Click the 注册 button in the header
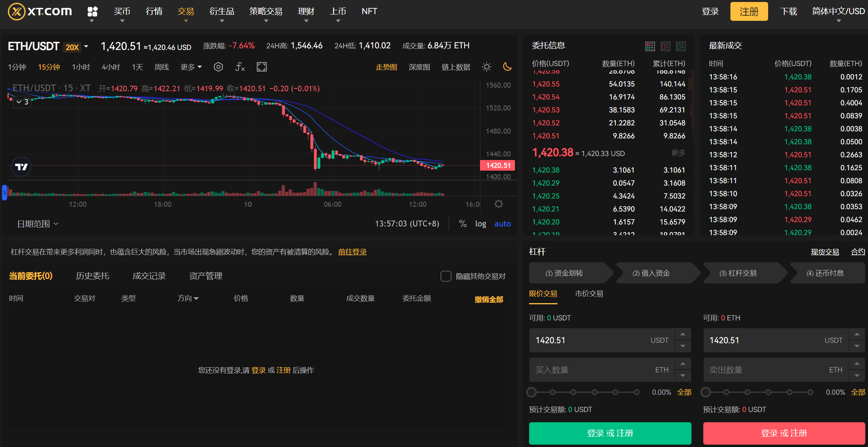This screenshot has height=447, width=868. tap(748, 11)
